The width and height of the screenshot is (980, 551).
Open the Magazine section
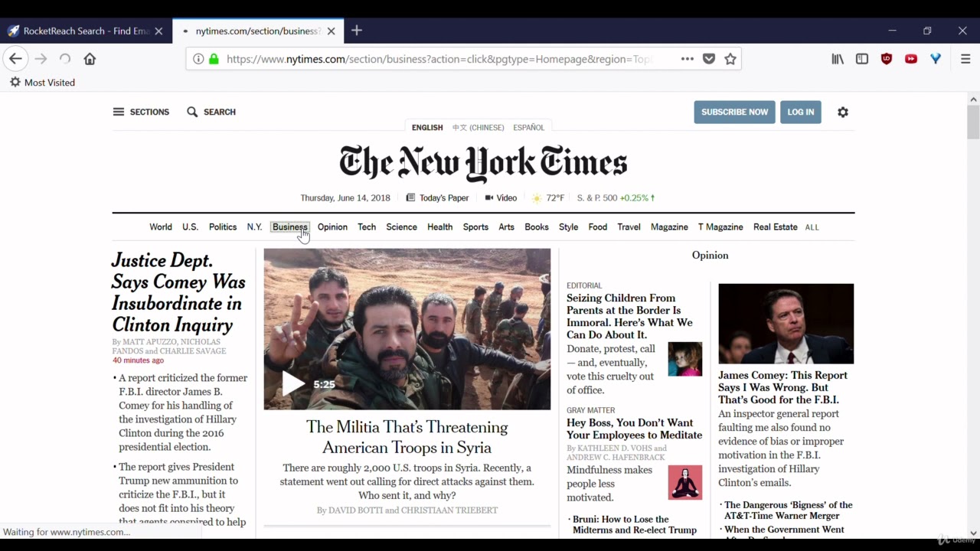tap(669, 227)
